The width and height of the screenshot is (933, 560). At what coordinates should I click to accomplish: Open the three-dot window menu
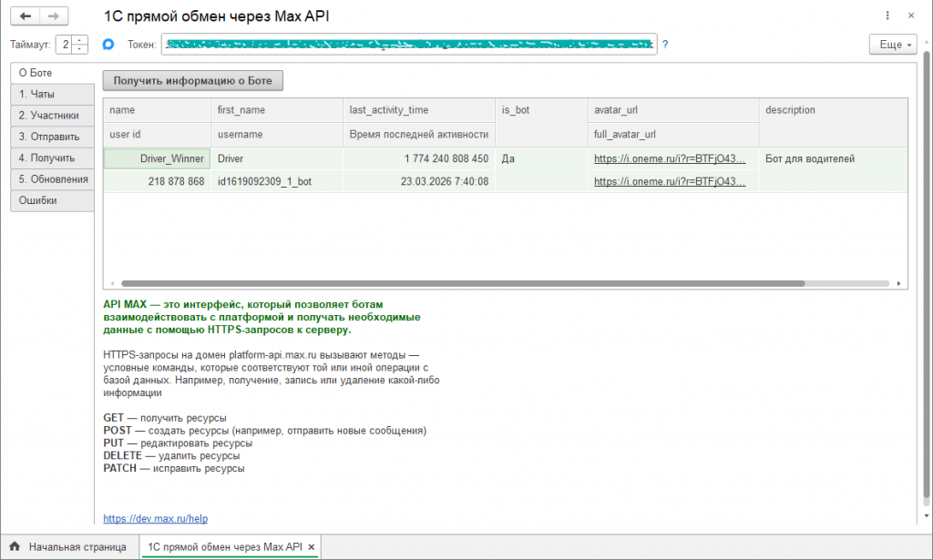pos(887,15)
